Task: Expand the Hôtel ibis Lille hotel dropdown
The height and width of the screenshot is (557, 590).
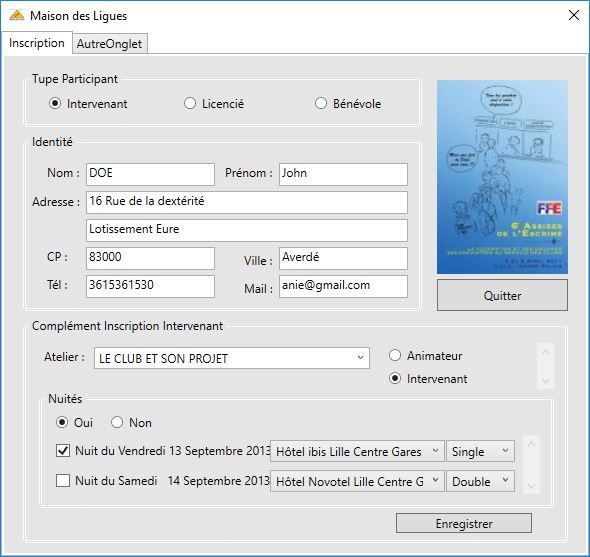Action: coord(357,451)
